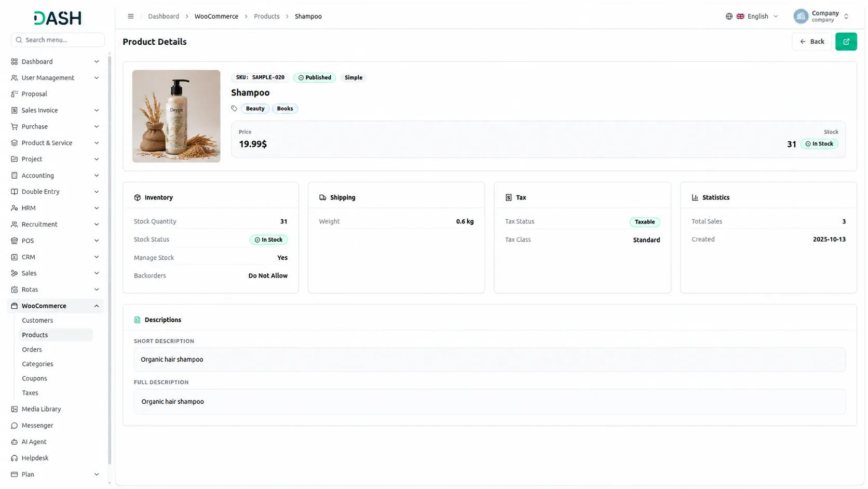Toggle the sidebar hamburger menu icon
868x489 pixels.
(x=131, y=16)
